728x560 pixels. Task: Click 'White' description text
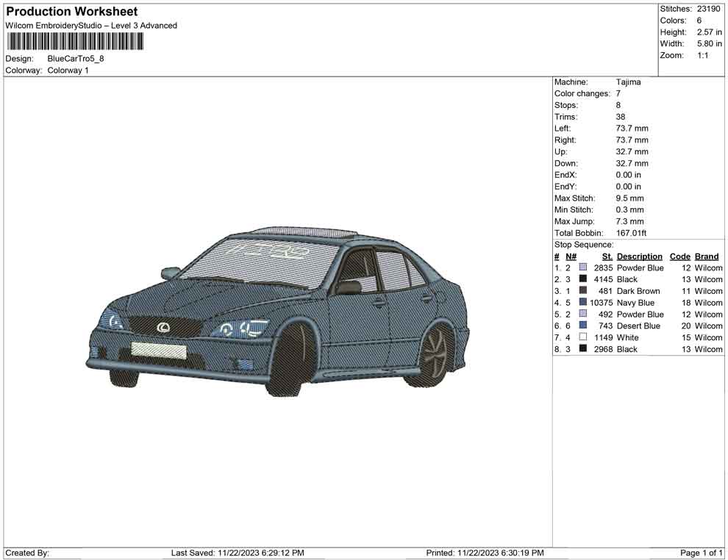tap(628, 337)
